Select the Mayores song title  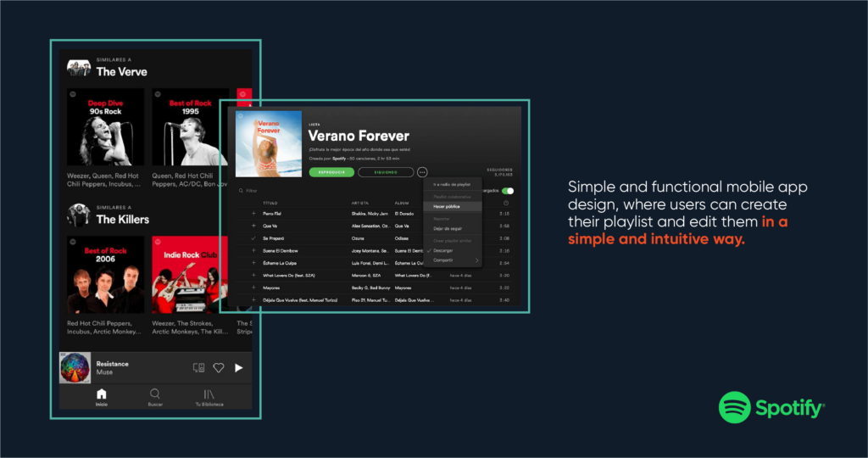pos(271,288)
